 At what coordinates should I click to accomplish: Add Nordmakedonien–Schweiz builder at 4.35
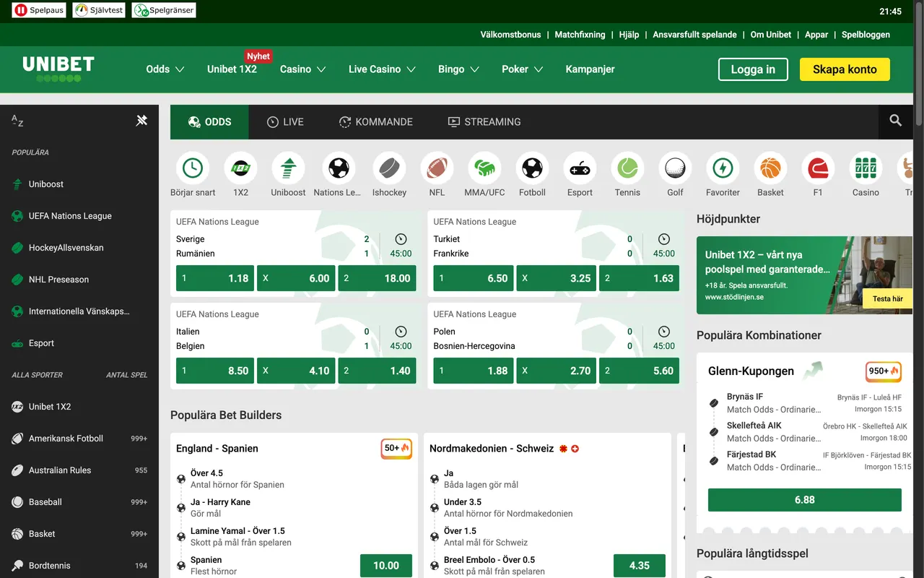pyautogui.click(x=640, y=566)
